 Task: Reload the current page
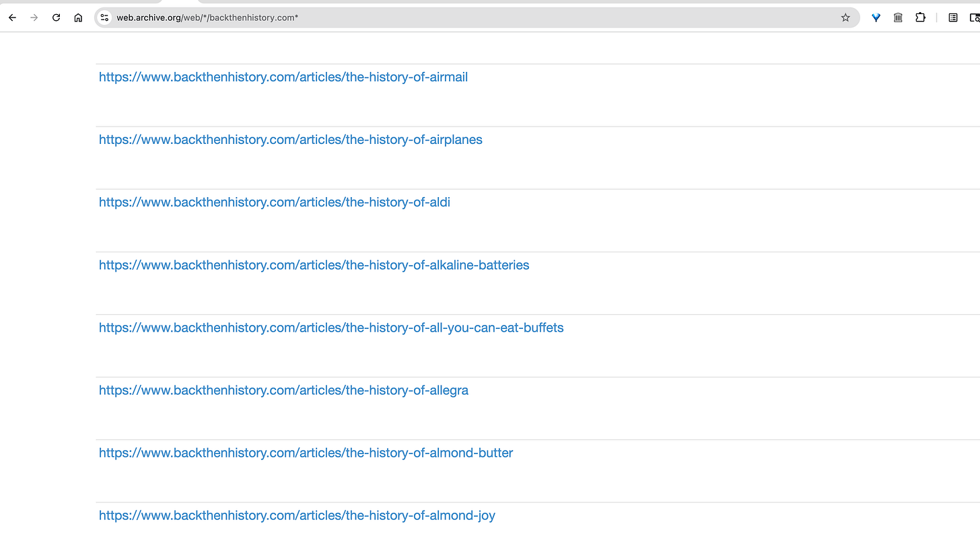(57, 17)
